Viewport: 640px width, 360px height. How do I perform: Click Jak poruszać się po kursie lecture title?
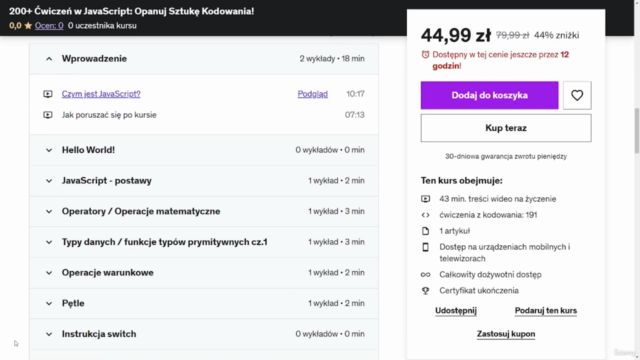[x=109, y=115]
